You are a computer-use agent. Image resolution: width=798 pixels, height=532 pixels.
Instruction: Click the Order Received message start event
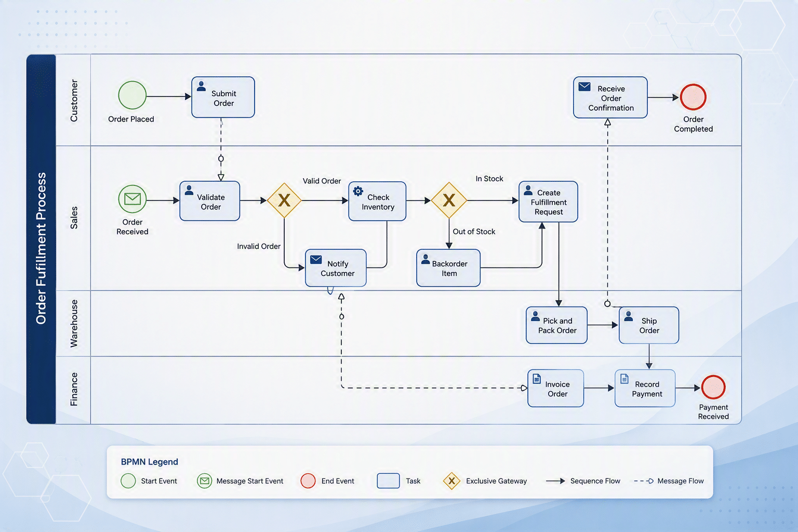tap(132, 199)
